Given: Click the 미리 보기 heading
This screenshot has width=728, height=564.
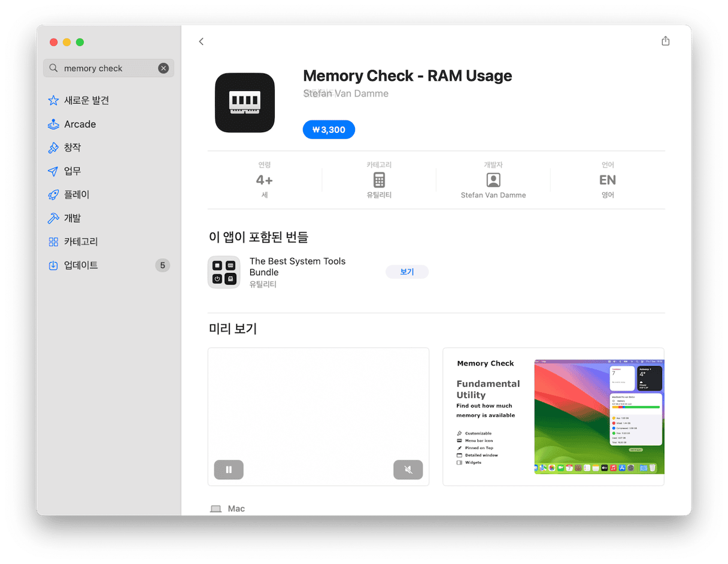Looking at the screenshot, I should 232,329.
